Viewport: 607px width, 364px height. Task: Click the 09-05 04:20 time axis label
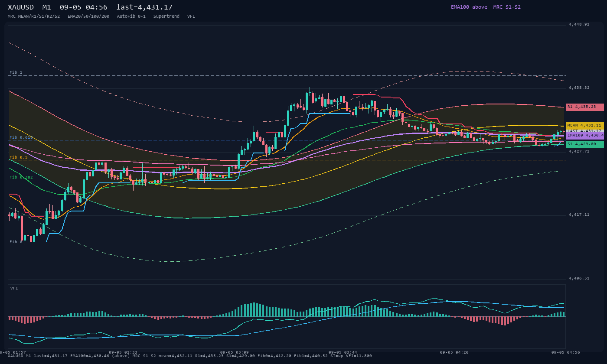pyautogui.click(x=454, y=352)
